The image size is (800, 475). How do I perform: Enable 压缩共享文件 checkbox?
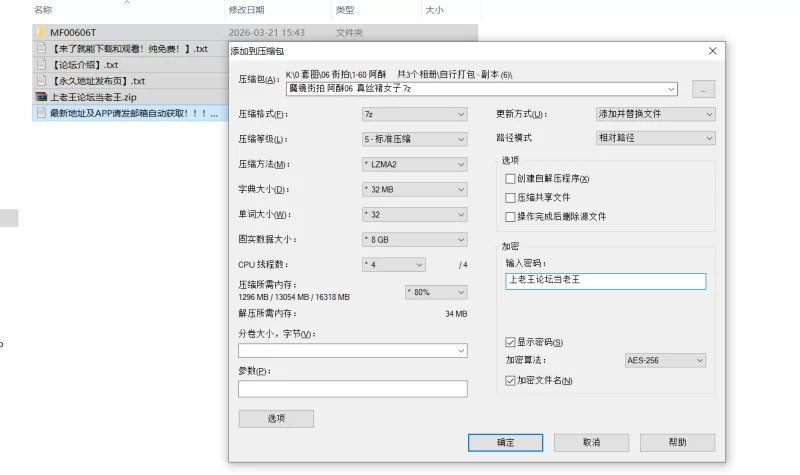point(510,197)
